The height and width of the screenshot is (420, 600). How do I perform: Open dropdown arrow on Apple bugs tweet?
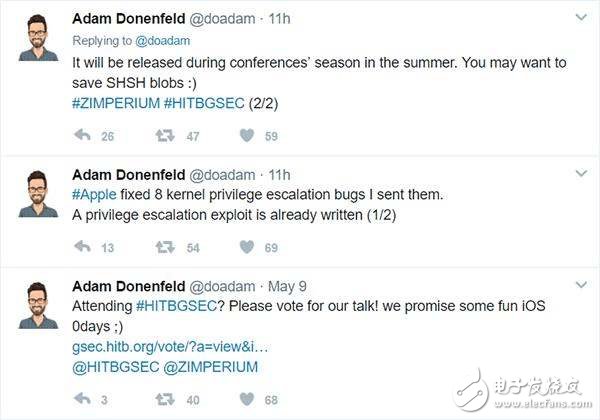[x=580, y=174]
